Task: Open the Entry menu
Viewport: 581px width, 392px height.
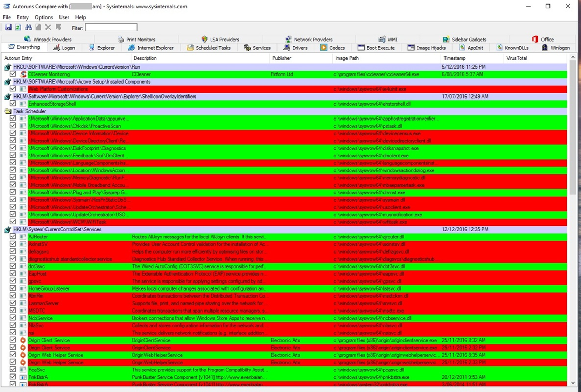Action: tap(23, 17)
